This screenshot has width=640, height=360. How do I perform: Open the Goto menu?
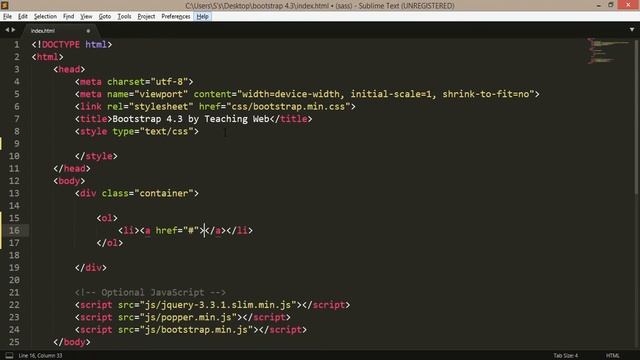[104, 16]
